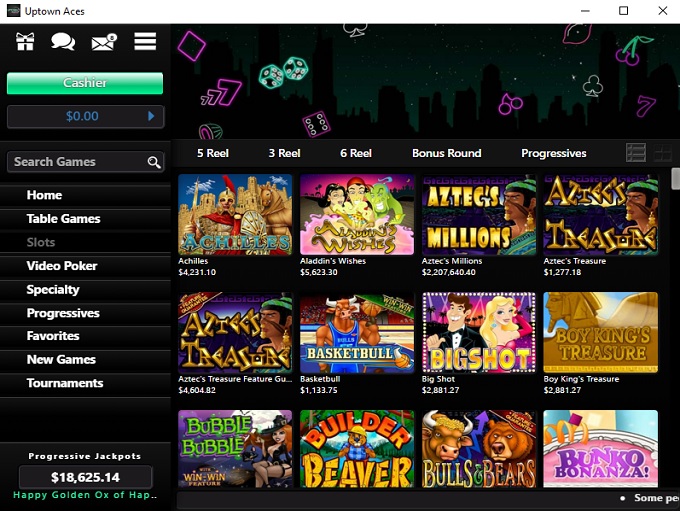The image size is (680, 511).
Task: Switch to list view layout icon
Action: coord(636,153)
